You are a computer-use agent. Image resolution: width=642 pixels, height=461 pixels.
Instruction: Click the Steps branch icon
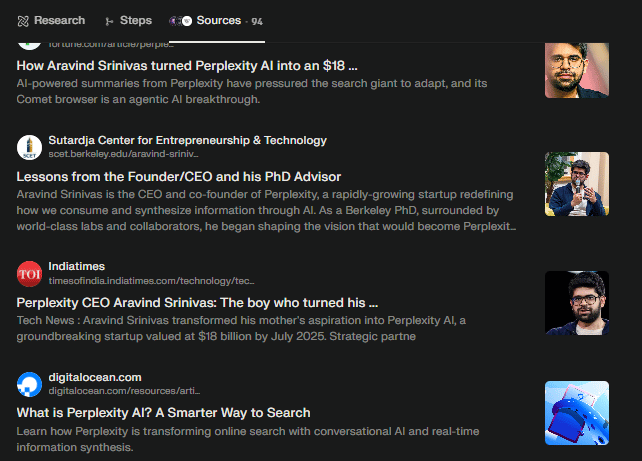point(109,20)
